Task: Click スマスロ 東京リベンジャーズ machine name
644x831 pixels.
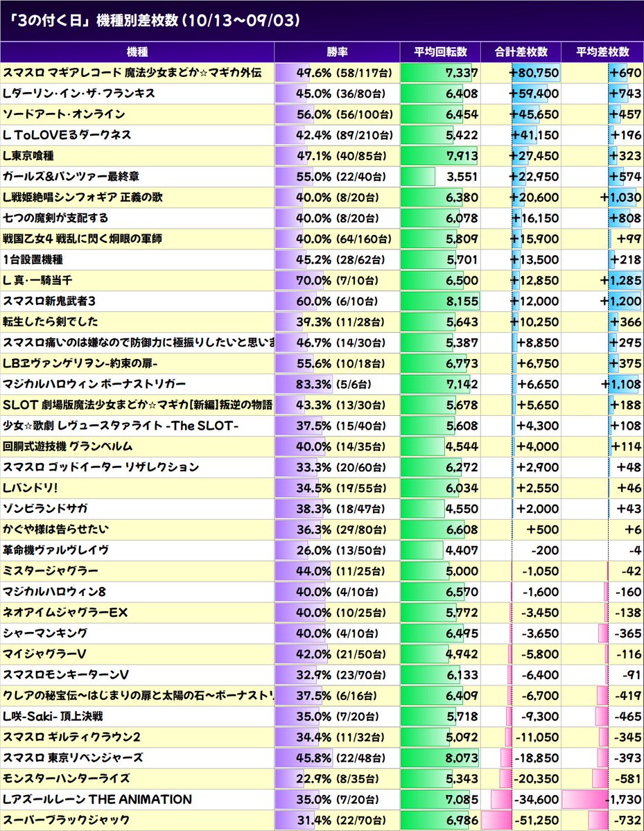Action: point(73,758)
